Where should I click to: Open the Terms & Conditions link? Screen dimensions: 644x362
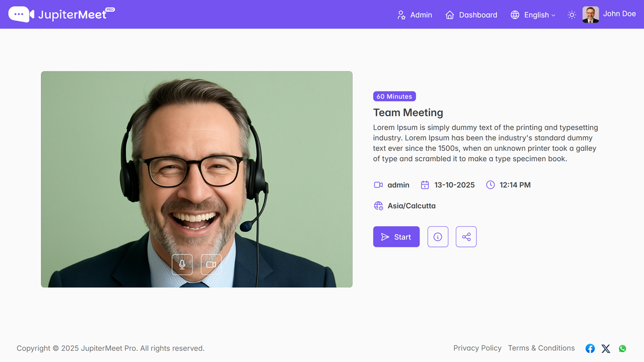point(541,348)
